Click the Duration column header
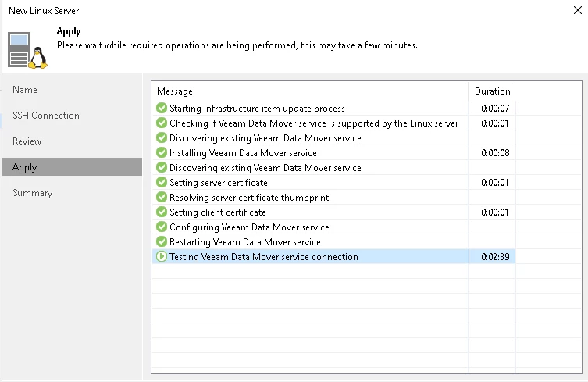The width and height of the screenshot is (588, 382). [x=492, y=91]
